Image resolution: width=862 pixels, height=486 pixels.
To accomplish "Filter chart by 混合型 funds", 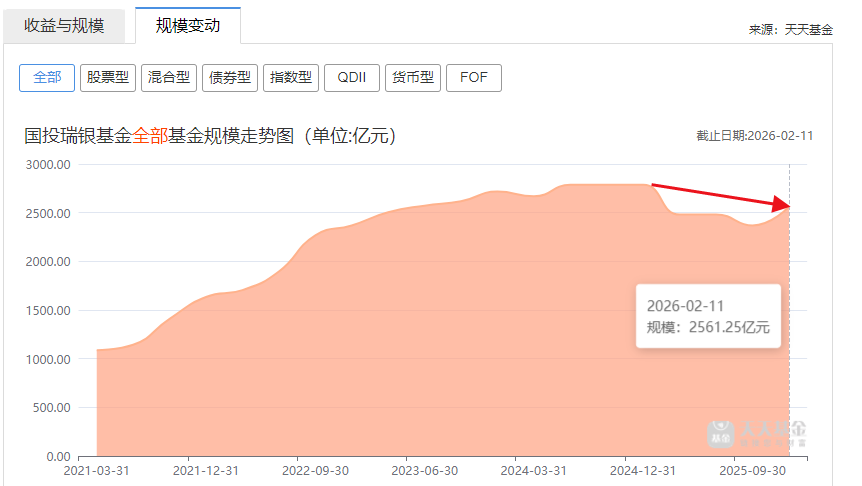I will coord(169,77).
